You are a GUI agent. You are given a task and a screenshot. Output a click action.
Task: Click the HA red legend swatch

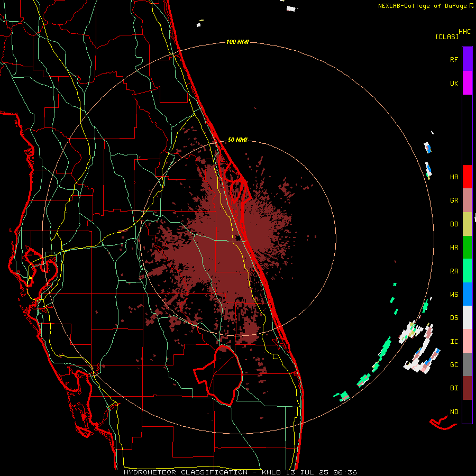pyautogui.click(x=467, y=177)
